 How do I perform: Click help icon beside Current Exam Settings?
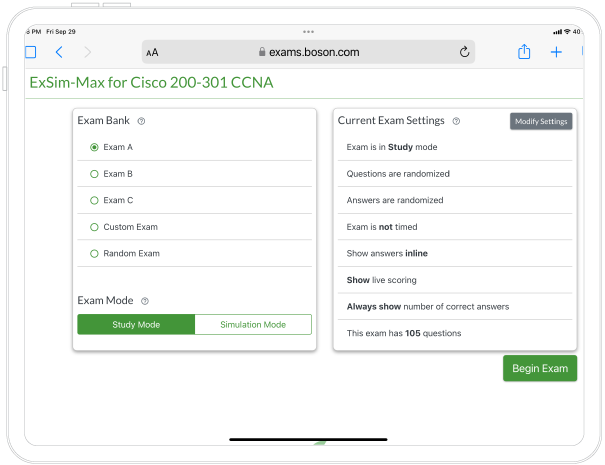point(456,121)
